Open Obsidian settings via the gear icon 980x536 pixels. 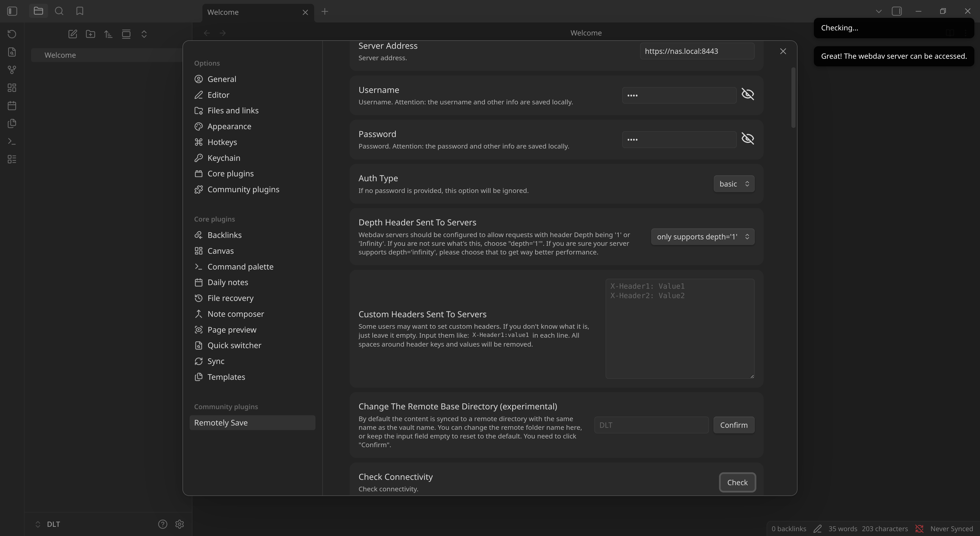coord(179,524)
